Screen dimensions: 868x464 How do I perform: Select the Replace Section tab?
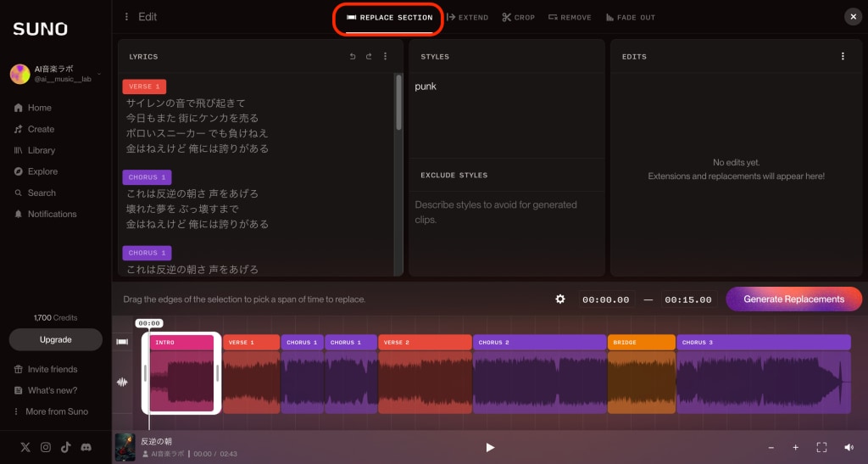(x=389, y=17)
